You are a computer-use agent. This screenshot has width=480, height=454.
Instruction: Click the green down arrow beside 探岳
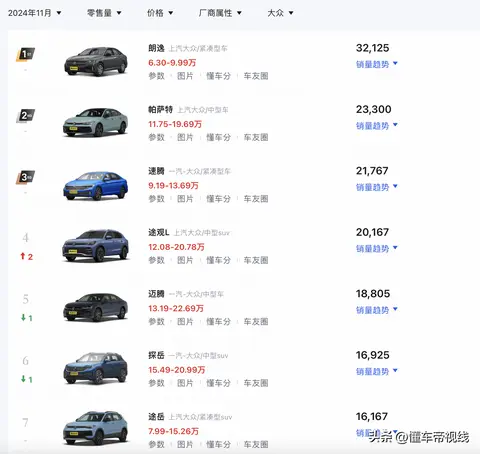point(23,379)
